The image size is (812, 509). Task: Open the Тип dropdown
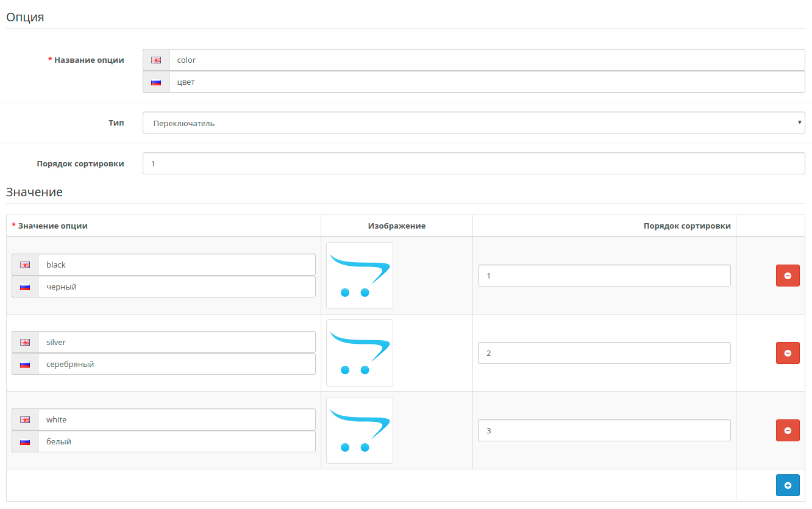tap(473, 123)
